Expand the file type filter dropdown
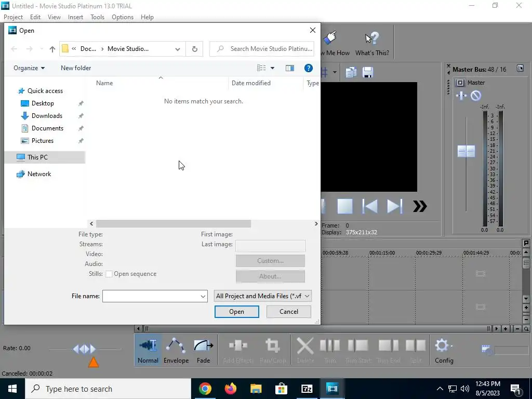This screenshot has width=532, height=399. 307,296
